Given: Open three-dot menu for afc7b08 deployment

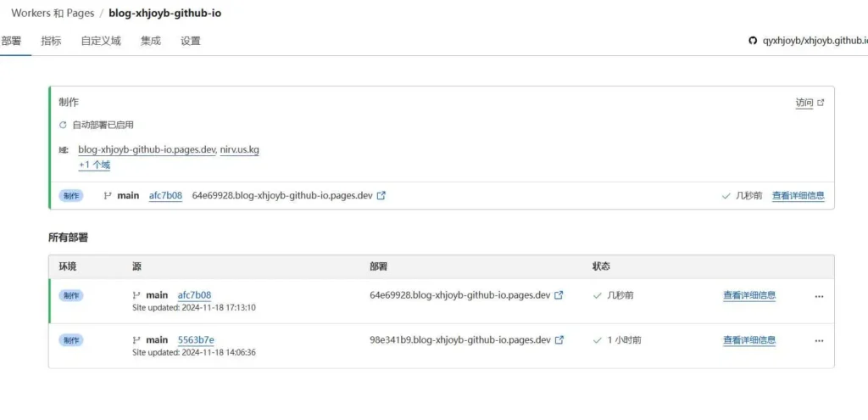Looking at the screenshot, I should (x=819, y=296).
